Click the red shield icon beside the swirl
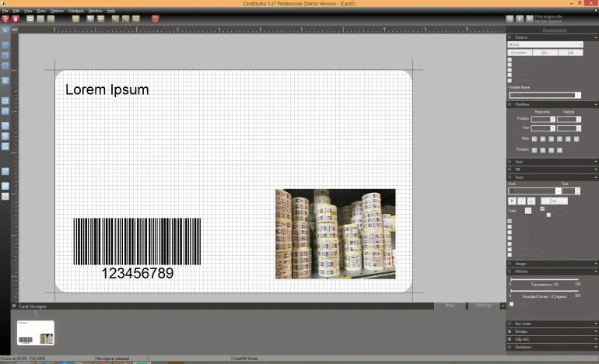This screenshot has height=364, width=599. [x=16, y=19]
